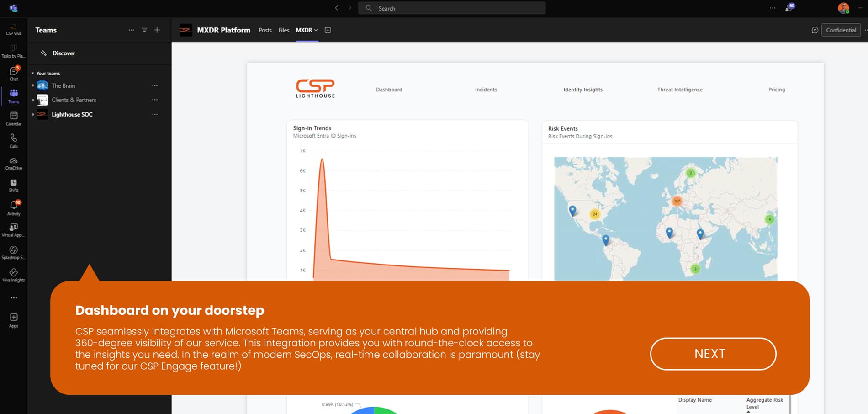Create or join a team plus icon

[x=157, y=30]
